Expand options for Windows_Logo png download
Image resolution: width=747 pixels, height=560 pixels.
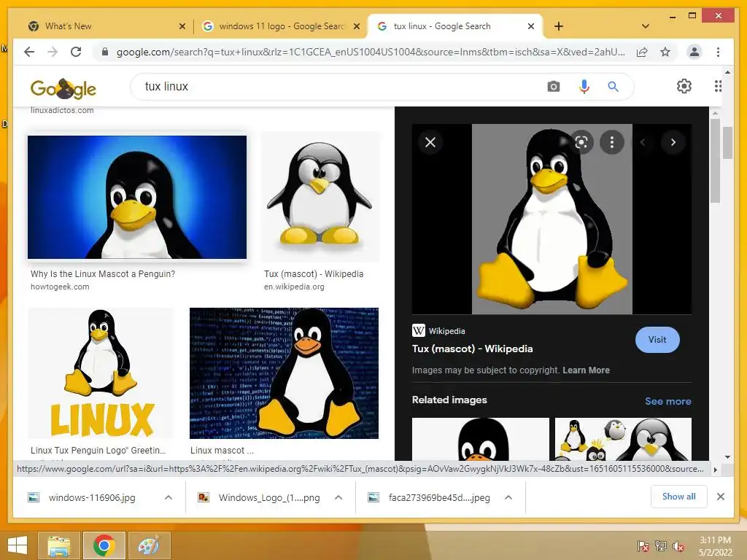pyautogui.click(x=338, y=497)
